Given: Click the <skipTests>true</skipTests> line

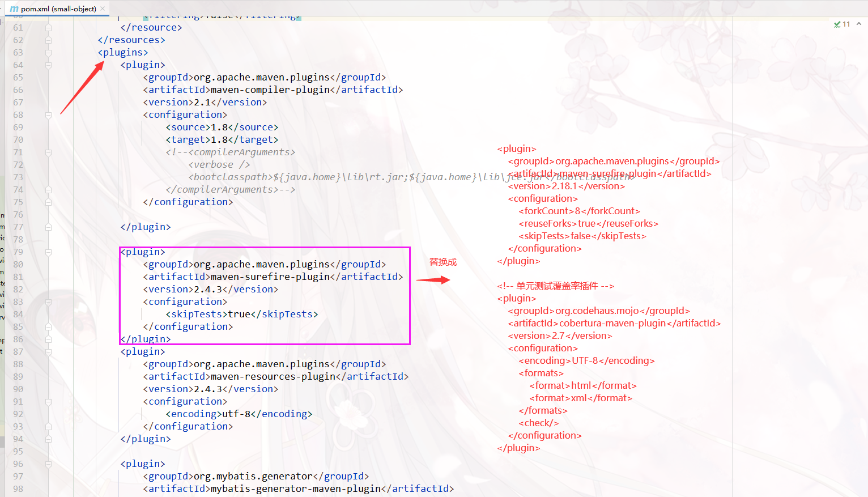Looking at the screenshot, I should coord(242,314).
